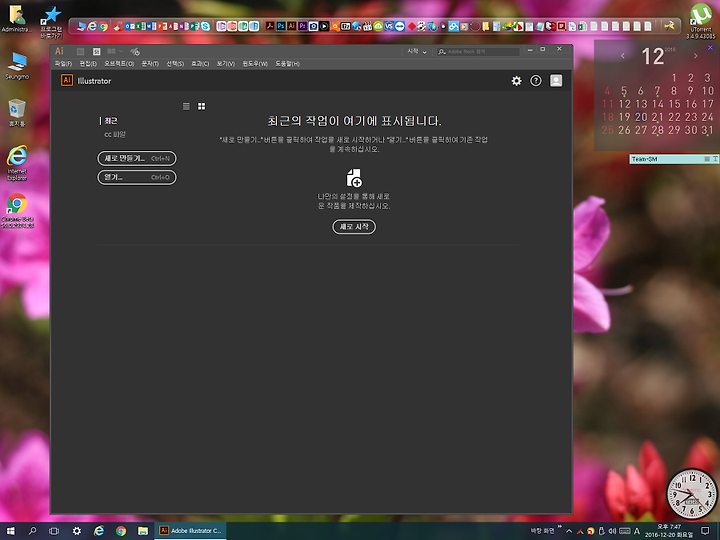Open the Illustrator help question-mark icon

536,81
